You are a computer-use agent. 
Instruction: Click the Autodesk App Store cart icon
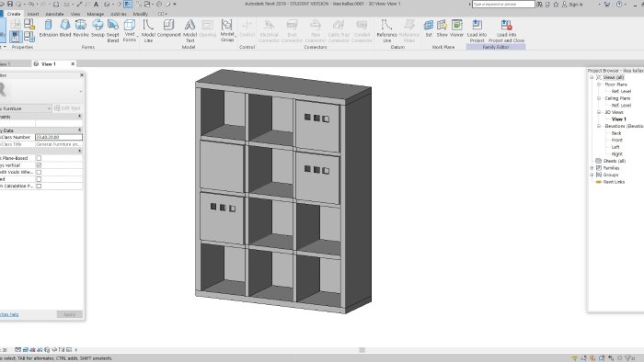pos(607,4)
